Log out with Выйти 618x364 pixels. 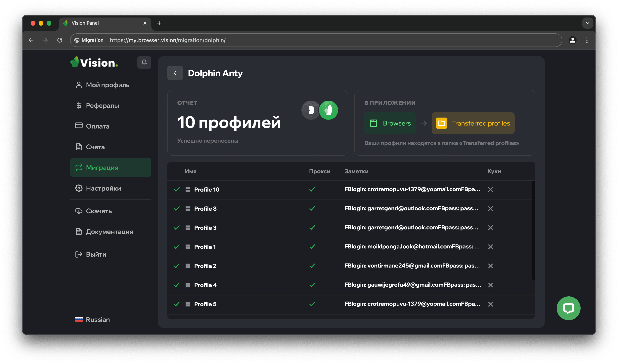[110, 254]
